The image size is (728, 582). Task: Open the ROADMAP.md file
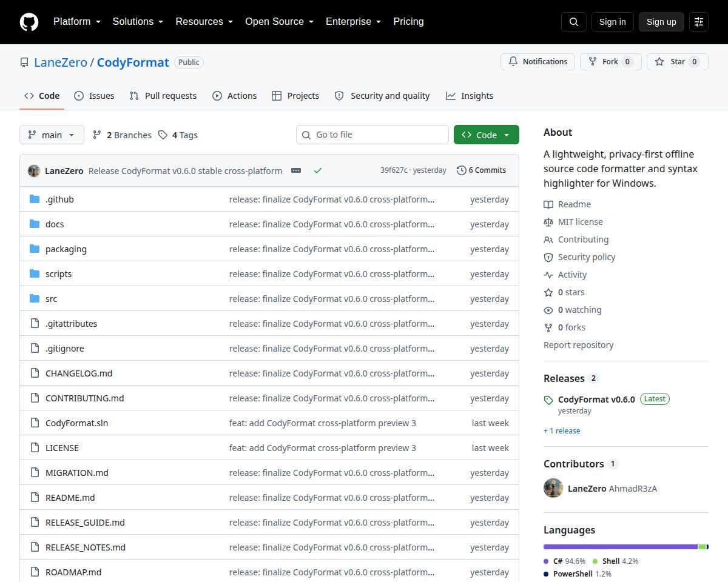[73, 572]
